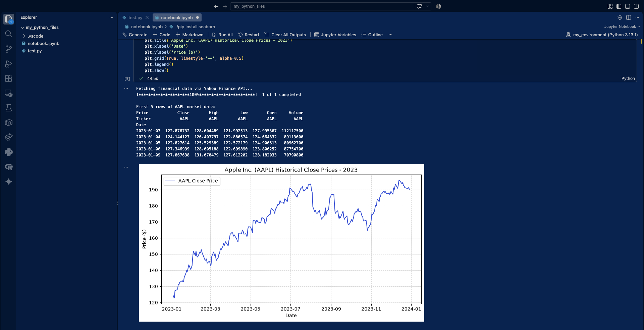This screenshot has width=644, height=330.
Task: Open plot output actions ellipsis
Action: coord(126,167)
